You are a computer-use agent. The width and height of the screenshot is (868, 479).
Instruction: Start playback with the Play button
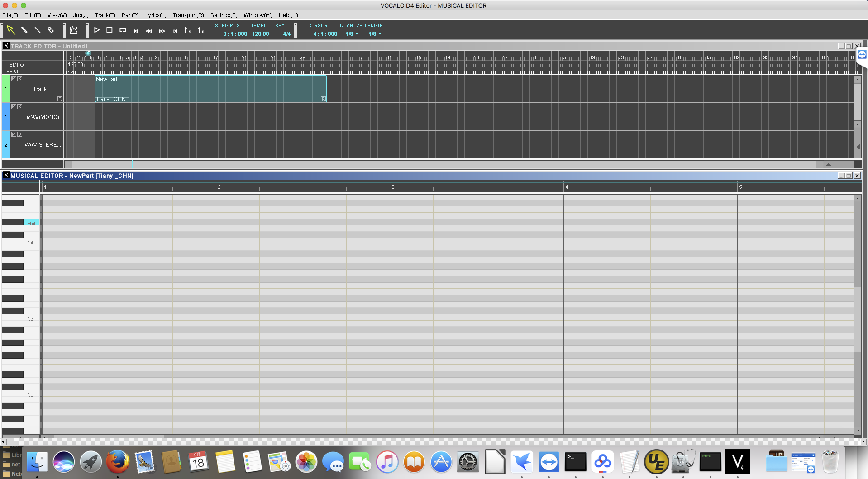(x=96, y=30)
